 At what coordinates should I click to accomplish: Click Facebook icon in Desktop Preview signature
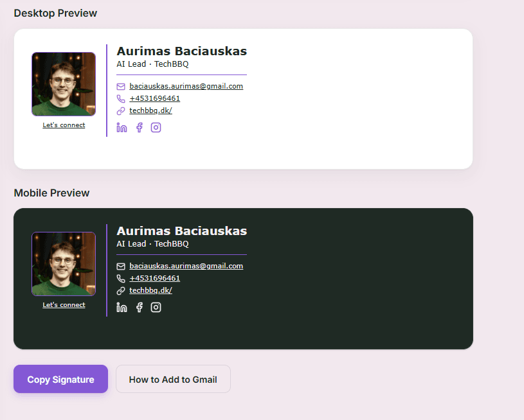[x=140, y=128]
